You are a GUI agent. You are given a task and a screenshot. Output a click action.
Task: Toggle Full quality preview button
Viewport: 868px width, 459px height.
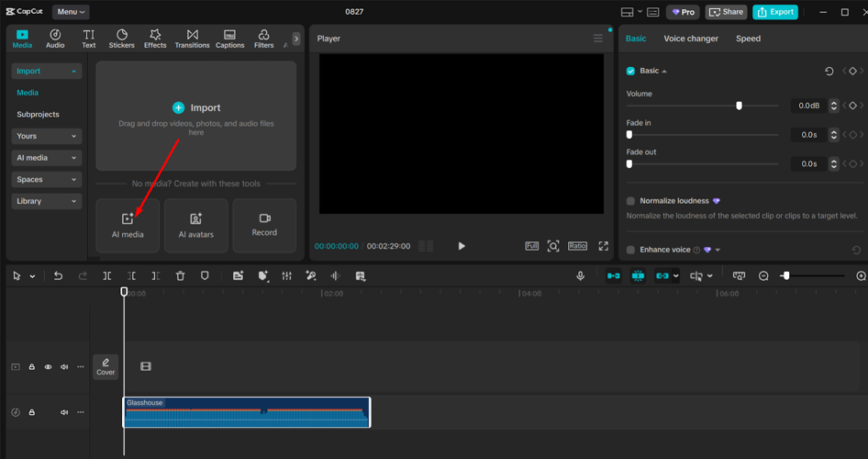[x=531, y=246]
